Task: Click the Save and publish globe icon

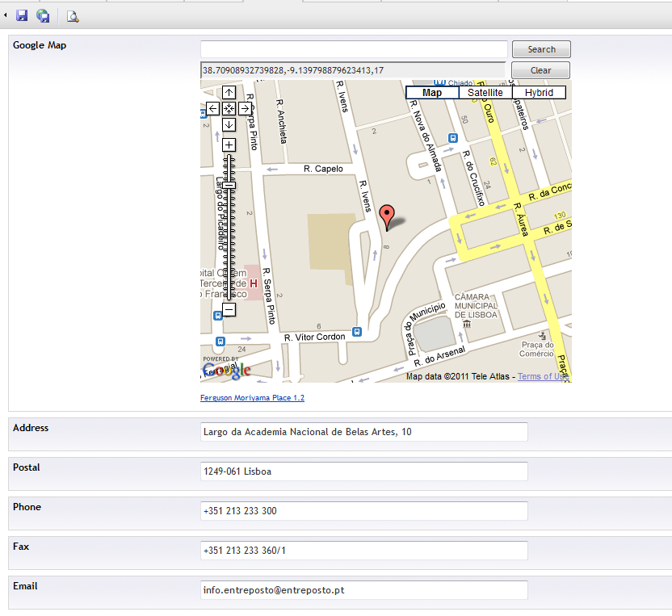Action: coord(43,16)
